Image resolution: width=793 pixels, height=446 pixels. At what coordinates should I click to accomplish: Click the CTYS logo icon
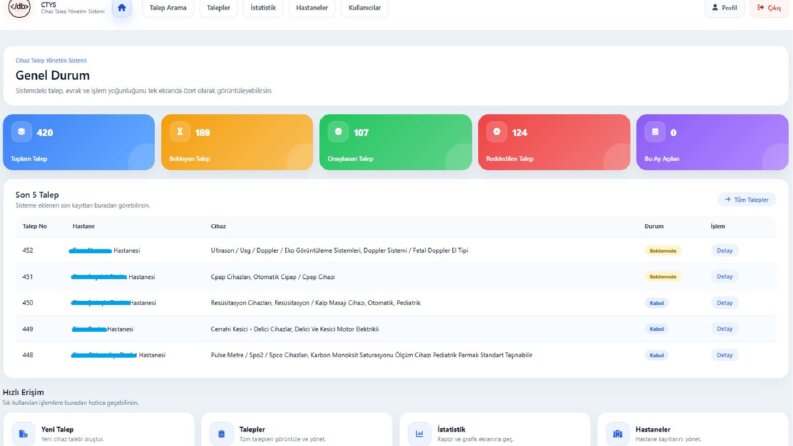(x=19, y=8)
